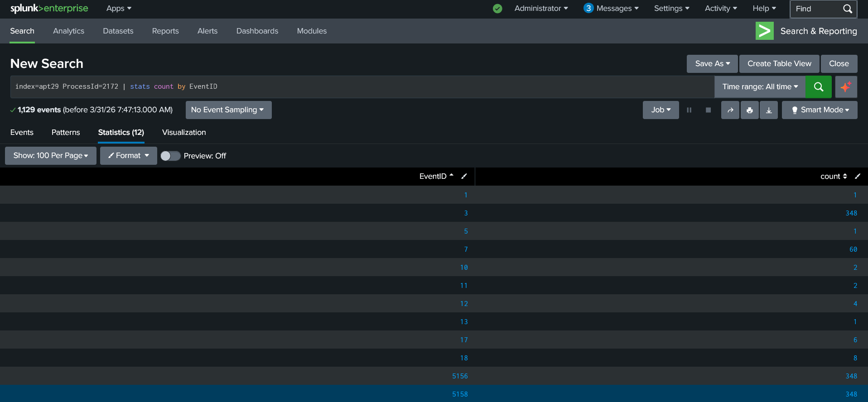Click Create Table View button
Image resolution: width=868 pixels, height=402 pixels.
(x=779, y=64)
